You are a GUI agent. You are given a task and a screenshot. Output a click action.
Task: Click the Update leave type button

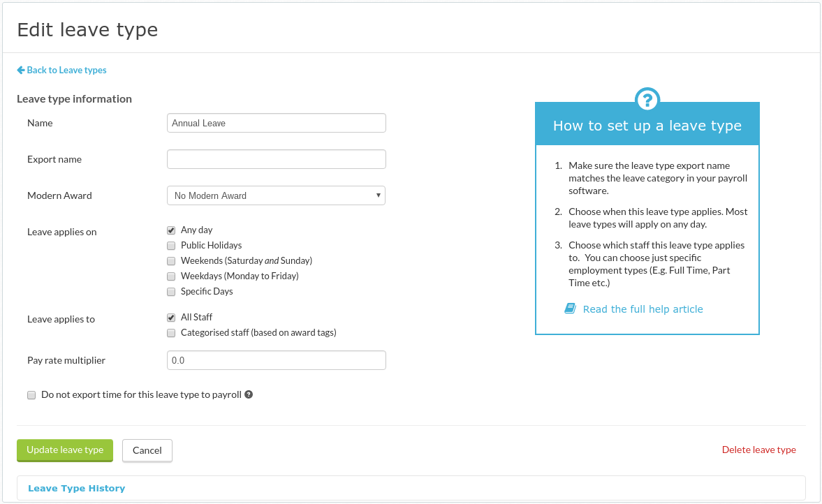pos(64,450)
